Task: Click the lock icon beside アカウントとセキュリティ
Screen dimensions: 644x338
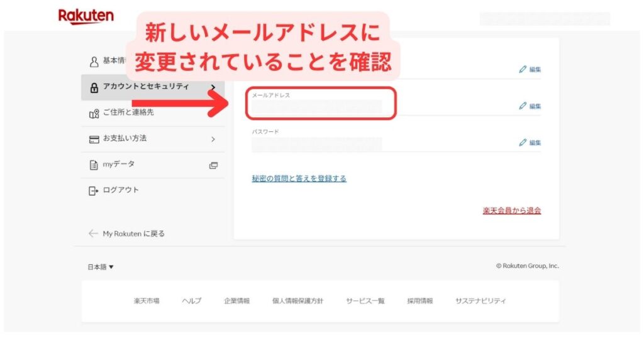Action: [94, 87]
